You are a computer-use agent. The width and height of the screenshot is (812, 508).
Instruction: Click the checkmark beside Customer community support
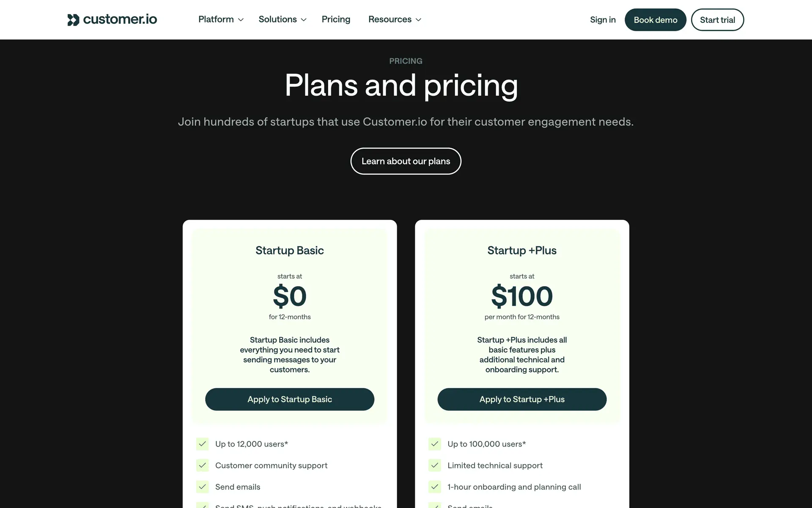[x=203, y=465]
